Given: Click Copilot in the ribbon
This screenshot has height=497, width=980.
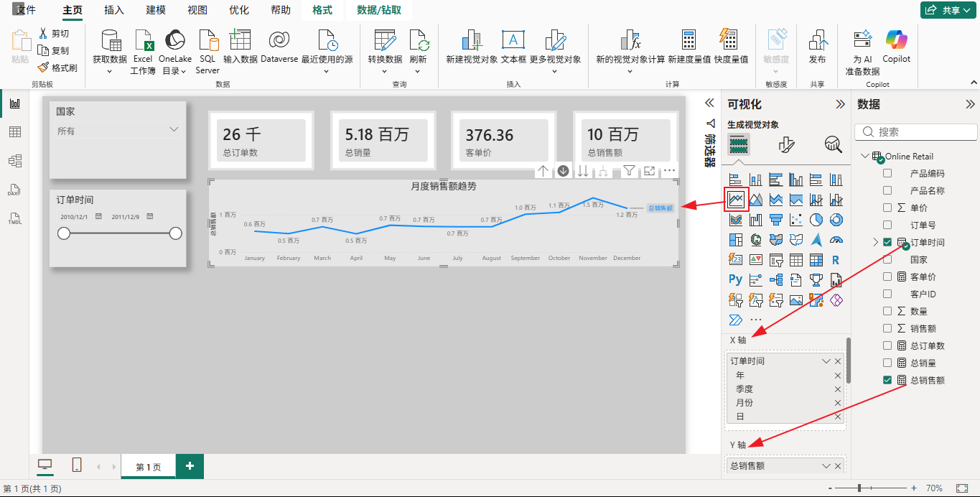Looking at the screenshot, I should coord(897,47).
